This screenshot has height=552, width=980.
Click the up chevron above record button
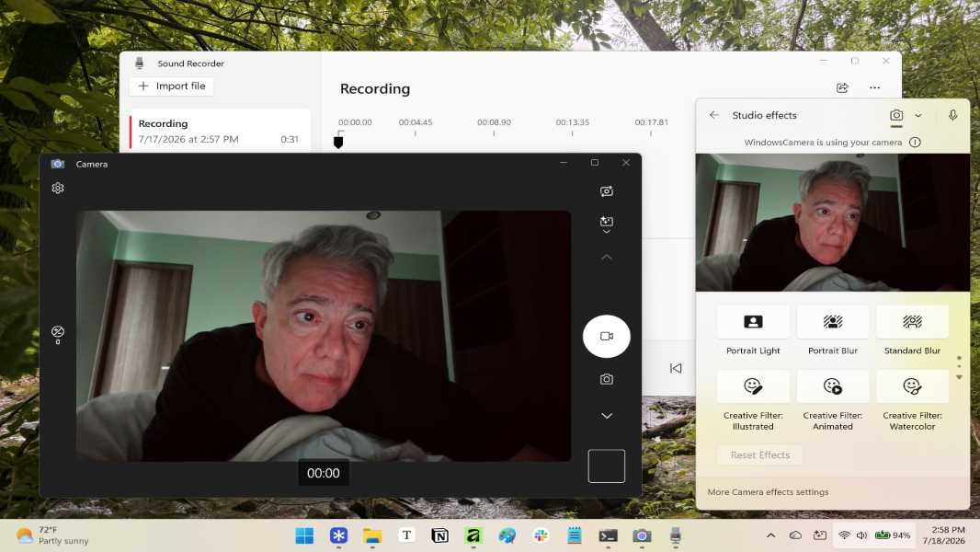point(606,257)
